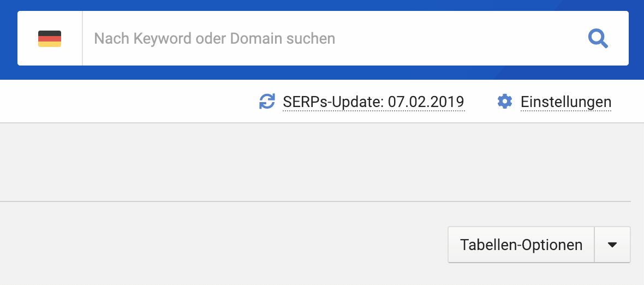Open table options via Tabellen-Optionen
Image resolution: width=644 pixels, height=285 pixels.
pos(521,245)
